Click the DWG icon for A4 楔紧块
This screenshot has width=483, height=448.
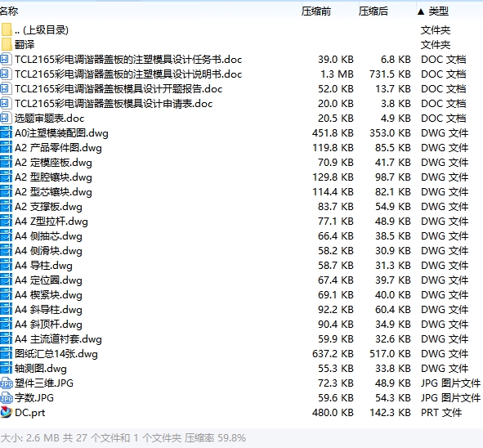6,295
